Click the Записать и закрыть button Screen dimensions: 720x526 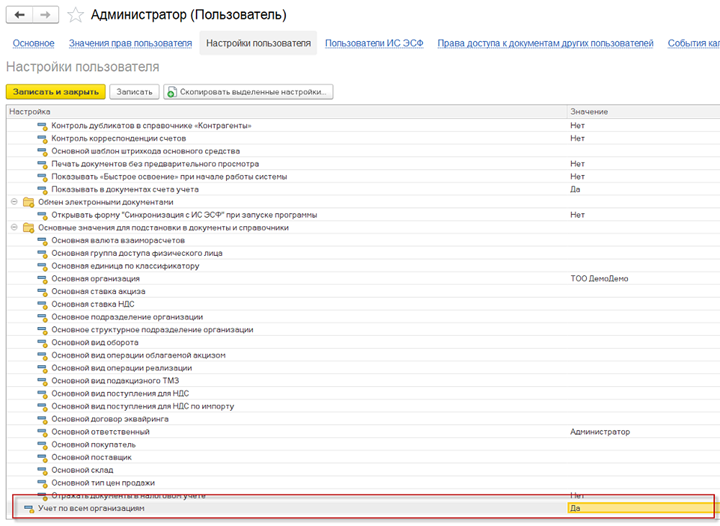(56, 92)
